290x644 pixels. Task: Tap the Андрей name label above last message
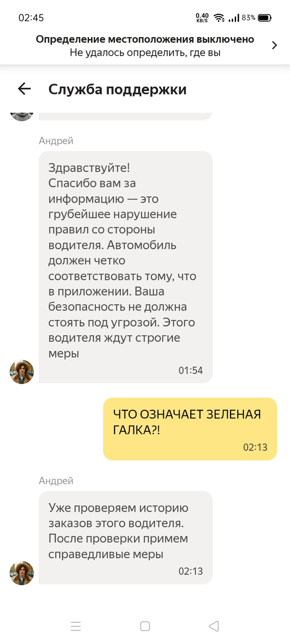pyautogui.click(x=56, y=481)
